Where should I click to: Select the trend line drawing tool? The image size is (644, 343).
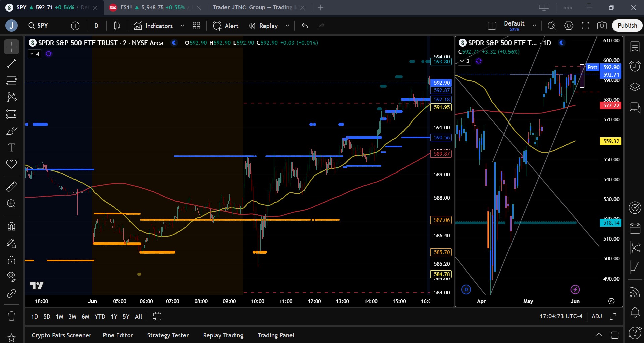pos(11,64)
